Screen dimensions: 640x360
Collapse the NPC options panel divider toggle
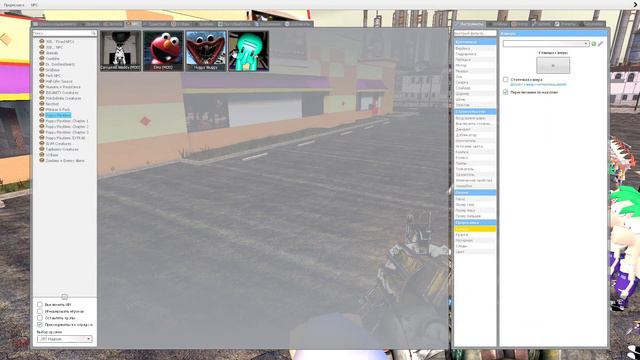point(64,297)
